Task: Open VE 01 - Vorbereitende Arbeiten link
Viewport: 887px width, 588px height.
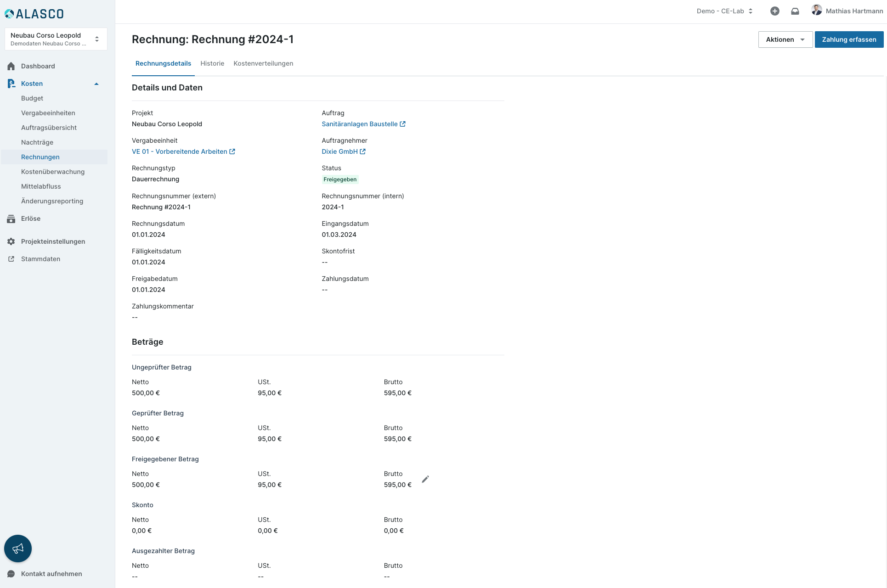Action: pyautogui.click(x=180, y=151)
